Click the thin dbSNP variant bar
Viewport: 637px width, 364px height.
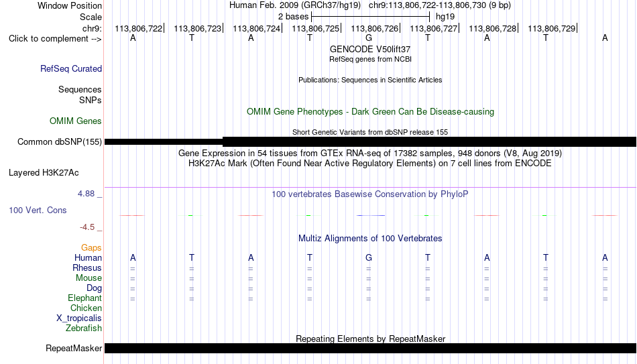point(164,142)
